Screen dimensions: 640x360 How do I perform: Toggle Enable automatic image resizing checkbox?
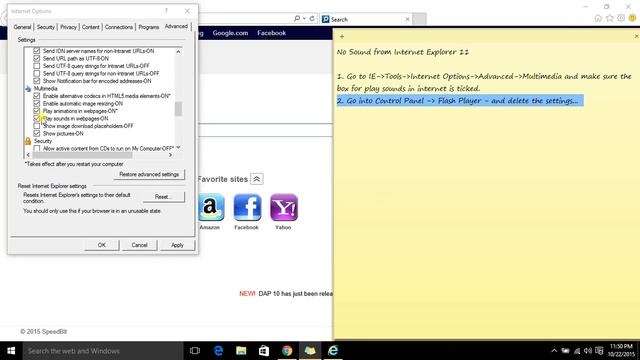[37, 103]
